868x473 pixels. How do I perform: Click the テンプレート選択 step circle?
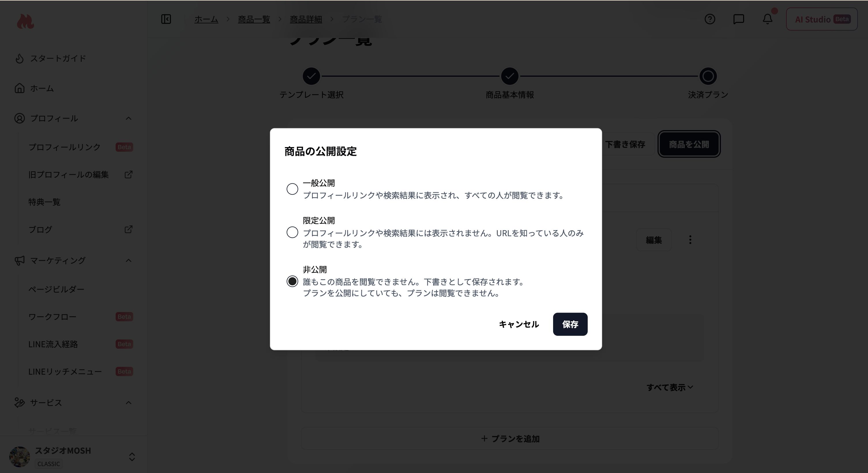tap(311, 76)
